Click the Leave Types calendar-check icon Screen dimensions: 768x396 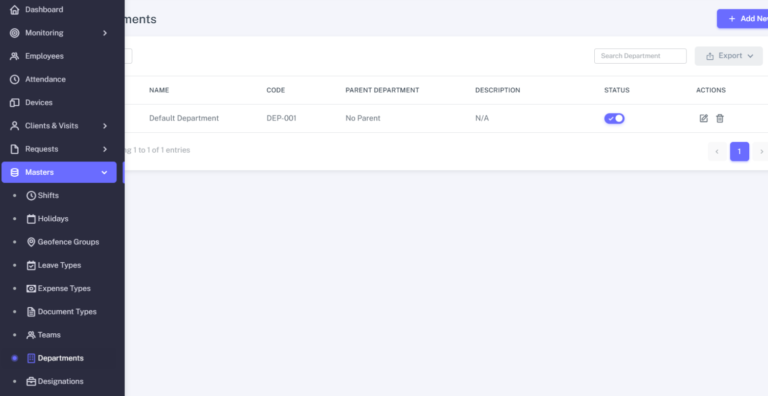[x=31, y=265]
